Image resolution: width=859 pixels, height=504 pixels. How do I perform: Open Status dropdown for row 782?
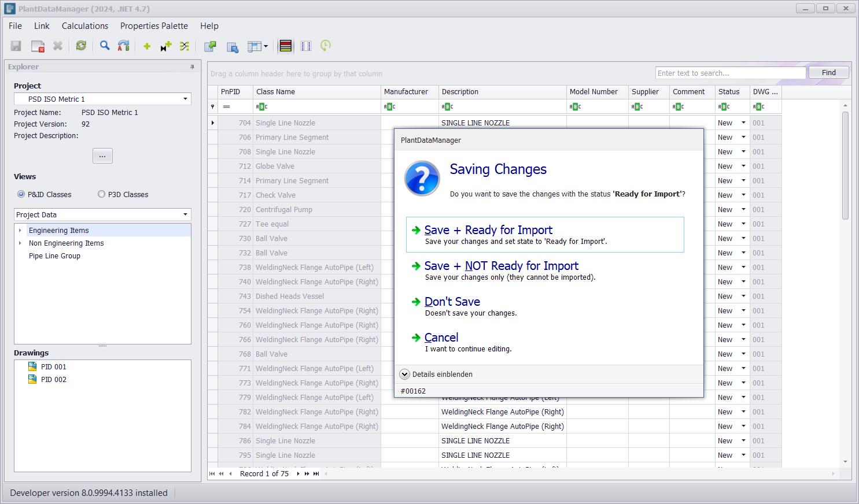[743, 412]
